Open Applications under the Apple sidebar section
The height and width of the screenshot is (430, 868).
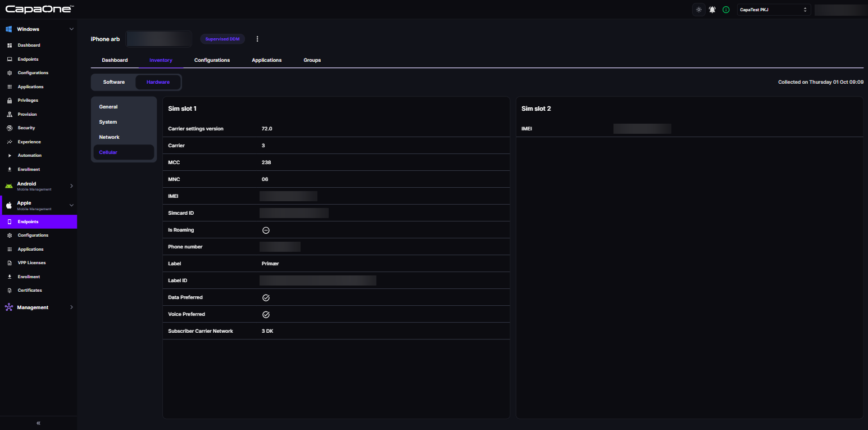click(30, 249)
